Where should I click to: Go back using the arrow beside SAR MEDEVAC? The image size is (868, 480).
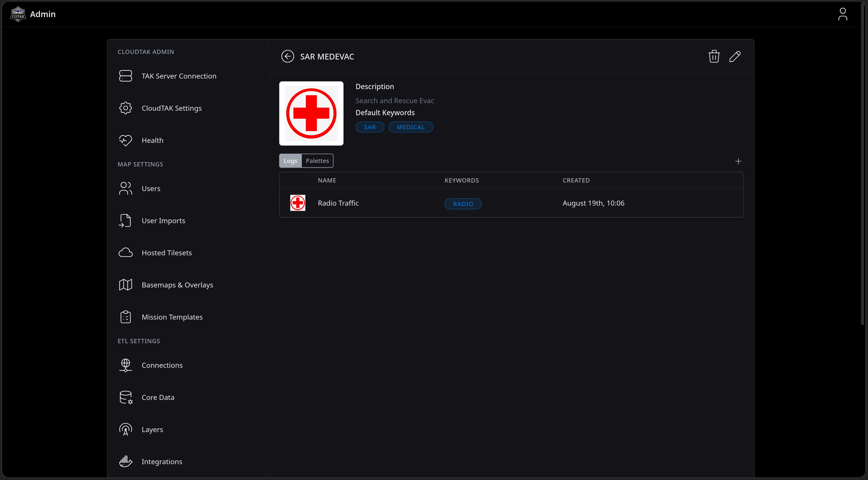pyautogui.click(x=287, y=56)
